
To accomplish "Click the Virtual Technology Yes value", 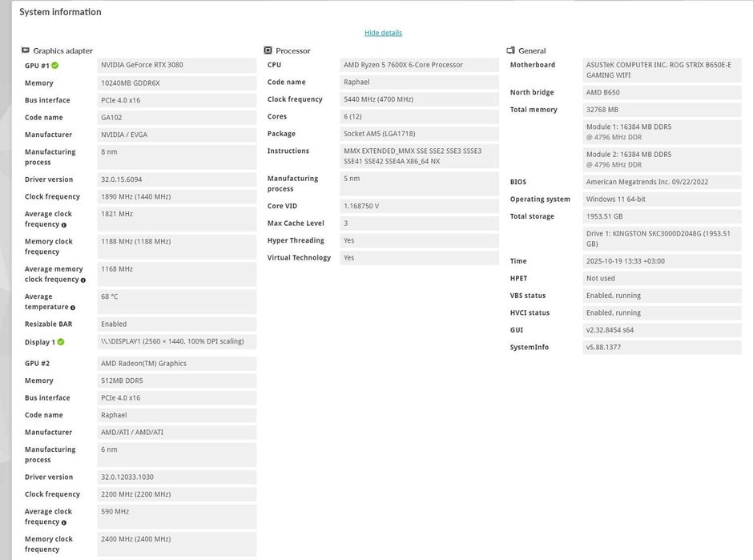I will tap(419, 258).
